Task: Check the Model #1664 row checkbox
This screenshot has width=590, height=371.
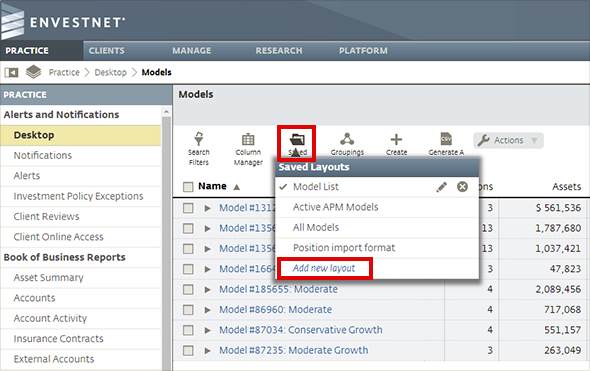Action: coord(188,269)
